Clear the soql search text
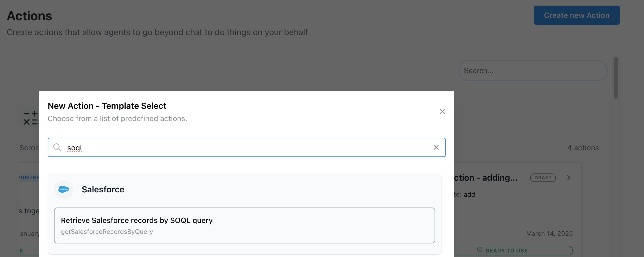 tap(436, 147)
